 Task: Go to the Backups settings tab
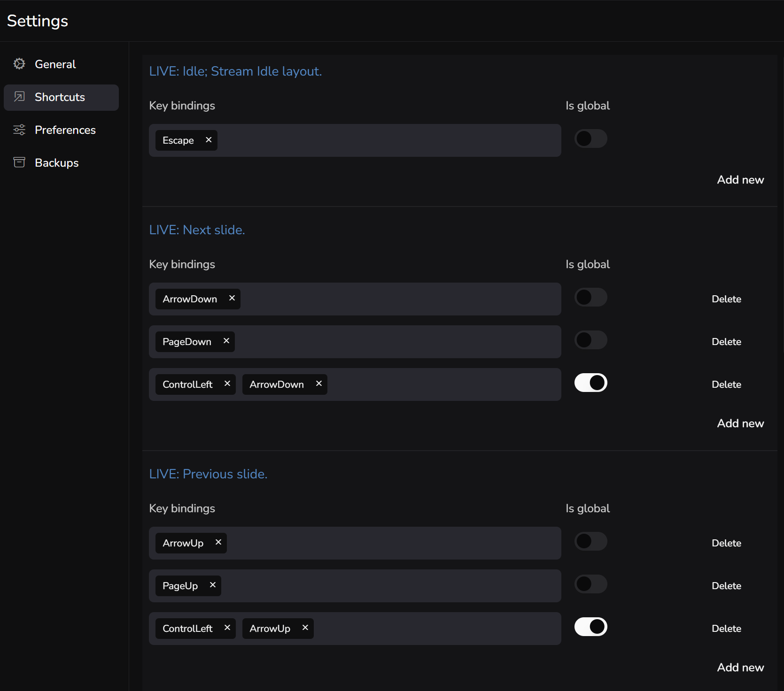[61, 163]
